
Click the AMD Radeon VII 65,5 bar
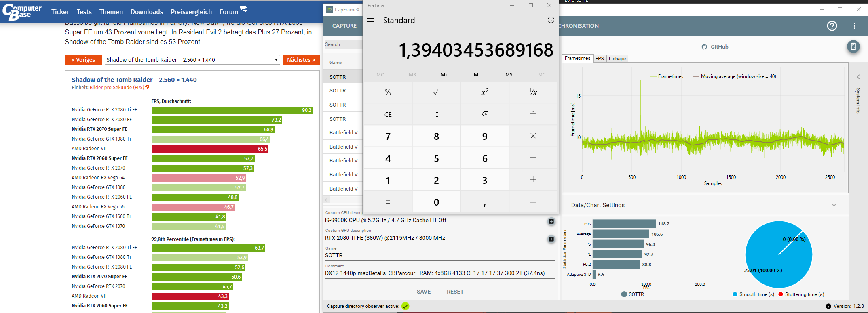[210, 149]
